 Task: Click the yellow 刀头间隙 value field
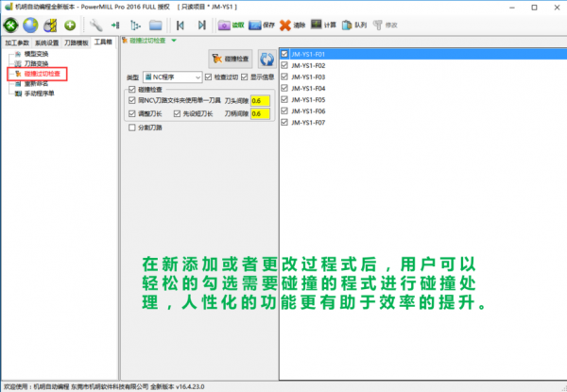(x=261, y=101)
